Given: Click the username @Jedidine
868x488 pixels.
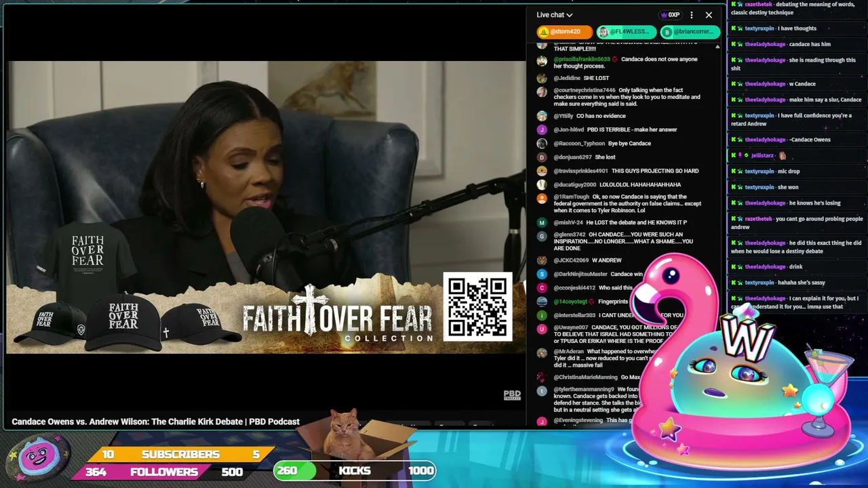Looking at the screenshot, I should [567, 78].
